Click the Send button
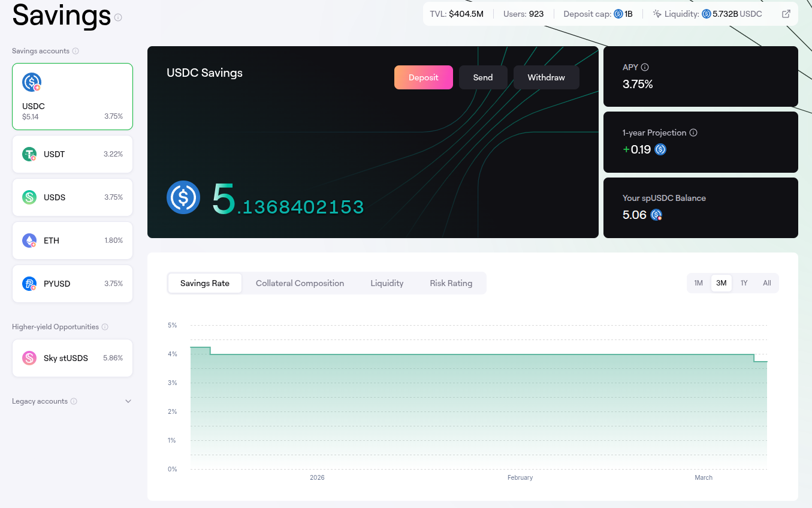 click(482, 77)
